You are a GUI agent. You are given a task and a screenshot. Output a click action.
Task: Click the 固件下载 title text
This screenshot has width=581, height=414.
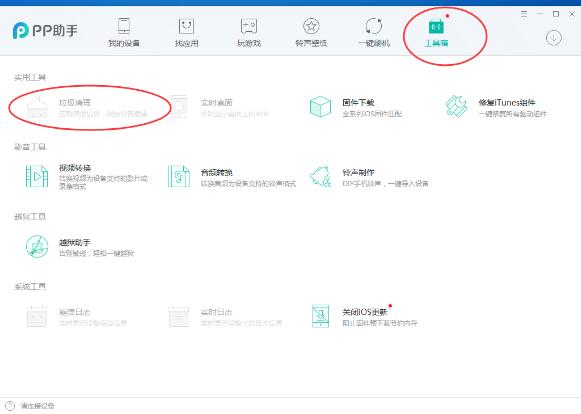(358, 102)
